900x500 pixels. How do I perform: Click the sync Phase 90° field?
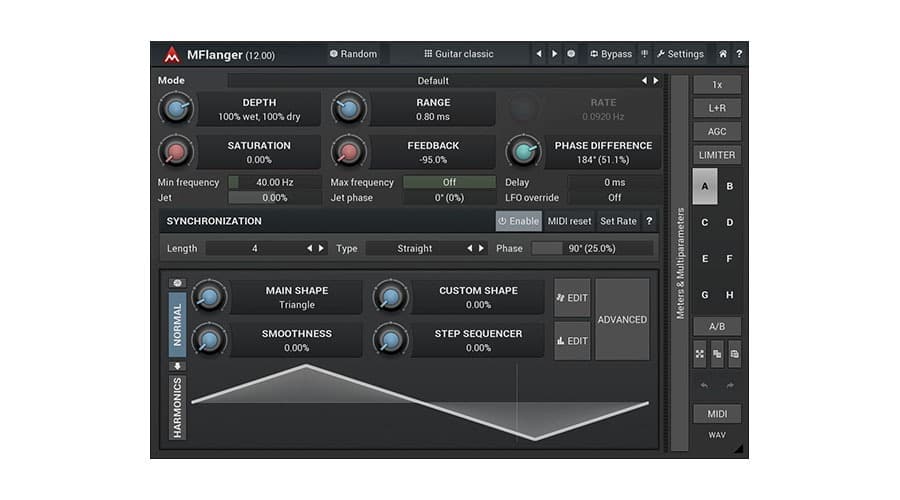point(592,249)
